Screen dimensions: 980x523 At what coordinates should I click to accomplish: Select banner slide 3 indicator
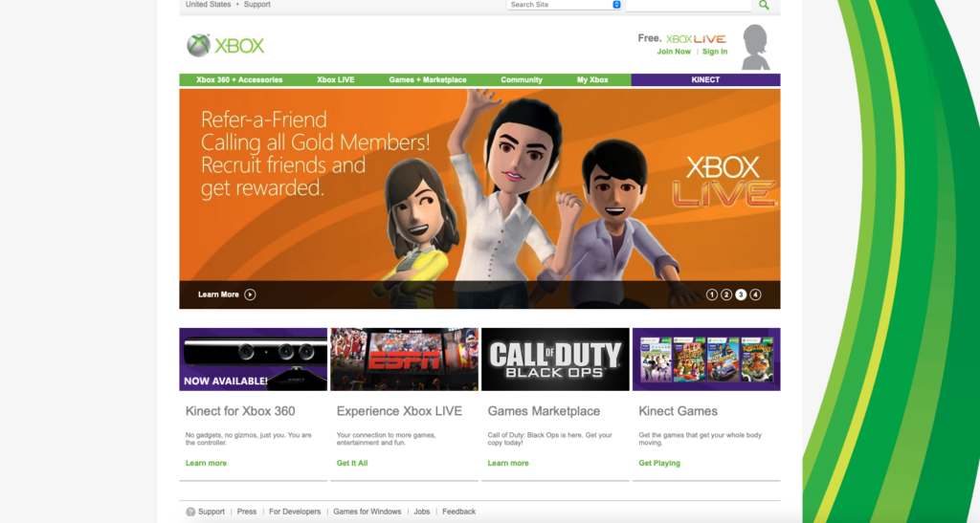(741, 294)
